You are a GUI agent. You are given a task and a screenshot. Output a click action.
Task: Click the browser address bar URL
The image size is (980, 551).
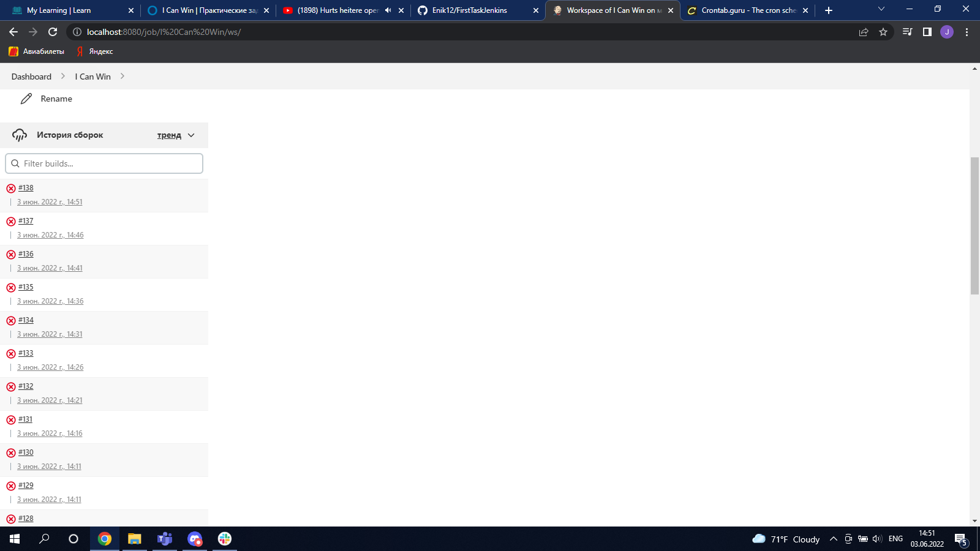164,32
